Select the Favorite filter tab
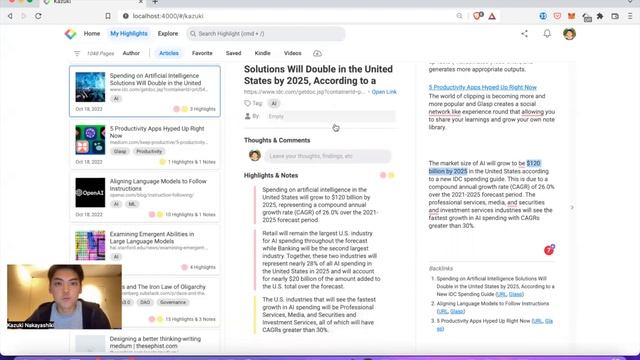This screenshot has width=640, height=360. pyautogui.click(x=202, y=53)
